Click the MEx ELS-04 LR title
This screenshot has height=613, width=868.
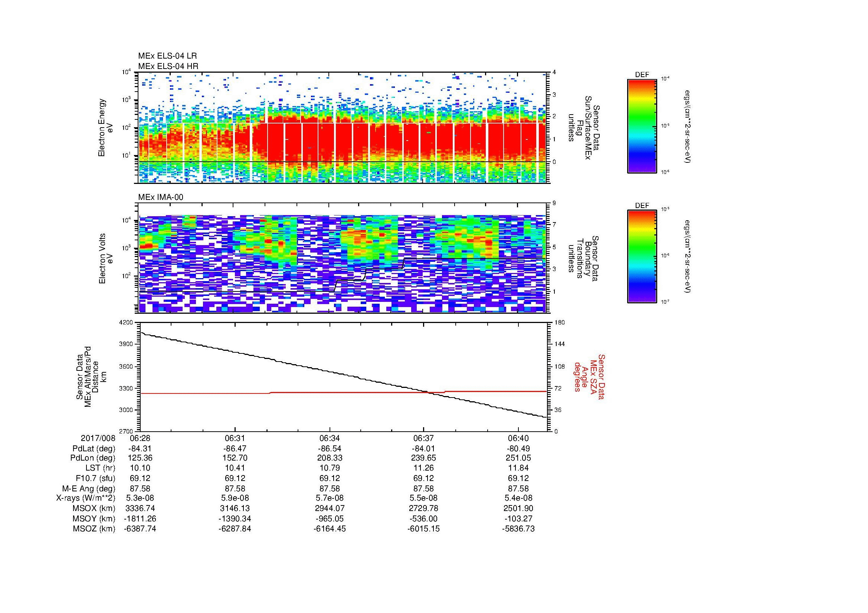coord(167,56)
